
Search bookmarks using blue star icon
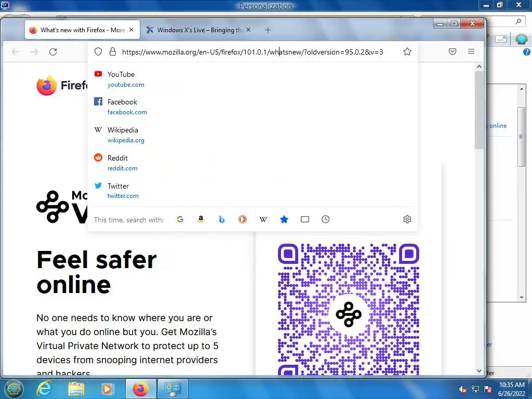click(x=284, y=220)
